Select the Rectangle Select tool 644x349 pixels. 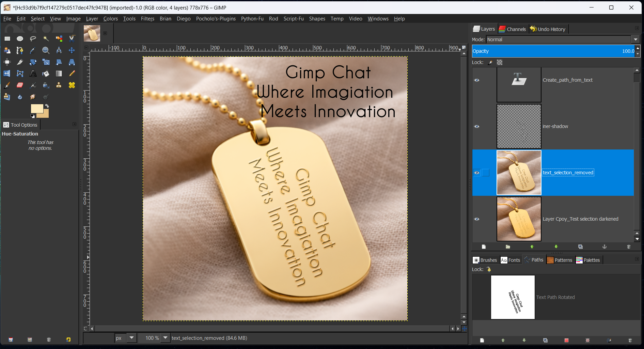(x=7, y=38)
